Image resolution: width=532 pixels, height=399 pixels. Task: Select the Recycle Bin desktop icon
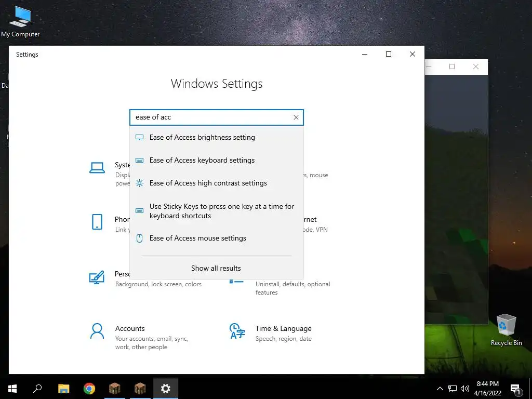tap(506, 330)
